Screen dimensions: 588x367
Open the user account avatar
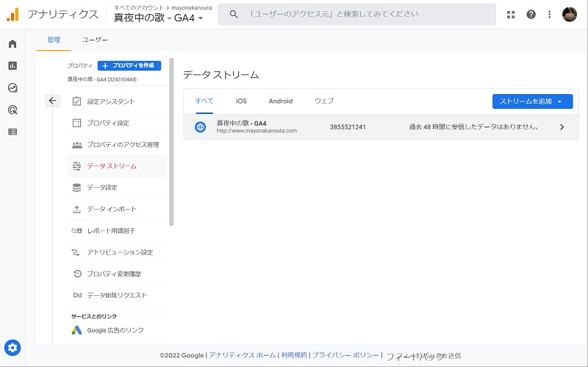pyautogui.click(x=569, y=15)
